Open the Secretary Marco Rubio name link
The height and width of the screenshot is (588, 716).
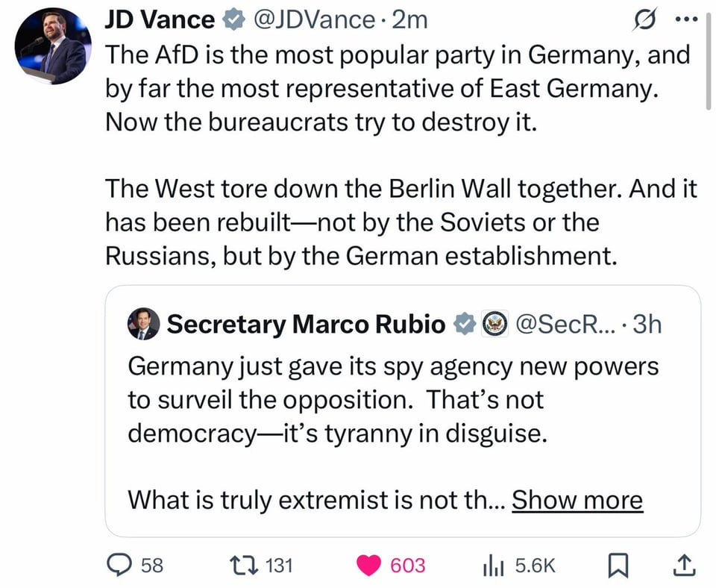(x=306, y=324)
